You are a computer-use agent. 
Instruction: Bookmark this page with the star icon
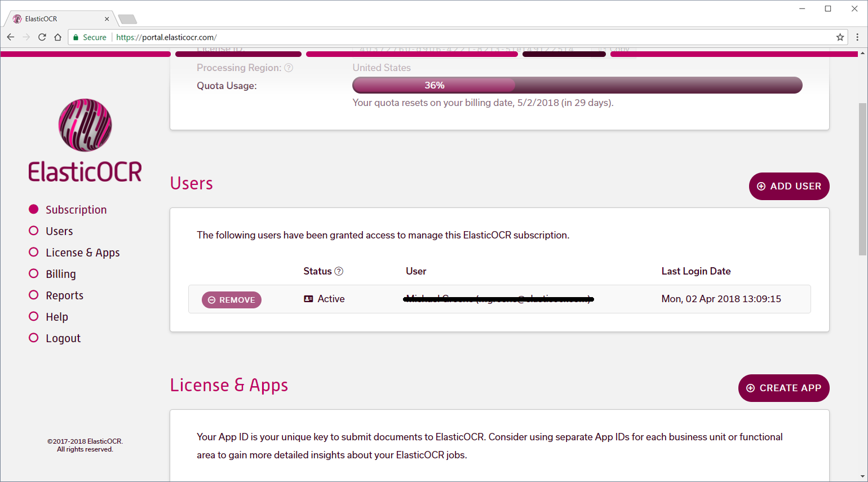(x=840, y=37)
